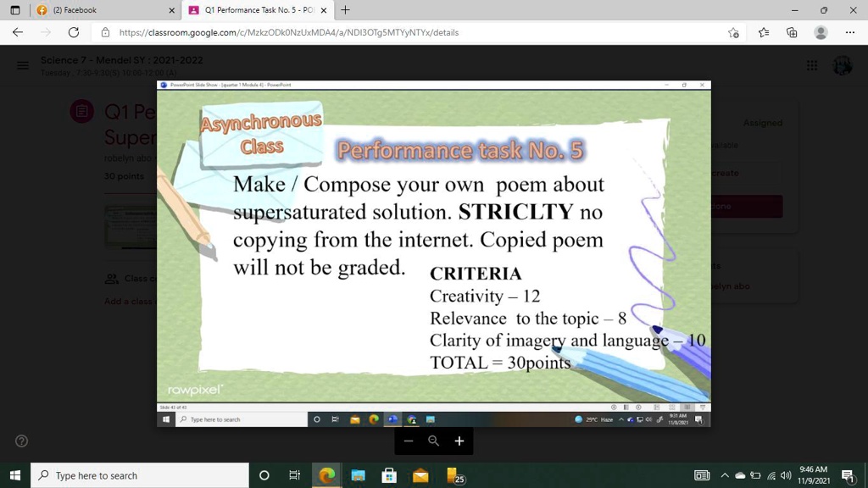Open Task View on the taskbar

(x=294, y=475)
